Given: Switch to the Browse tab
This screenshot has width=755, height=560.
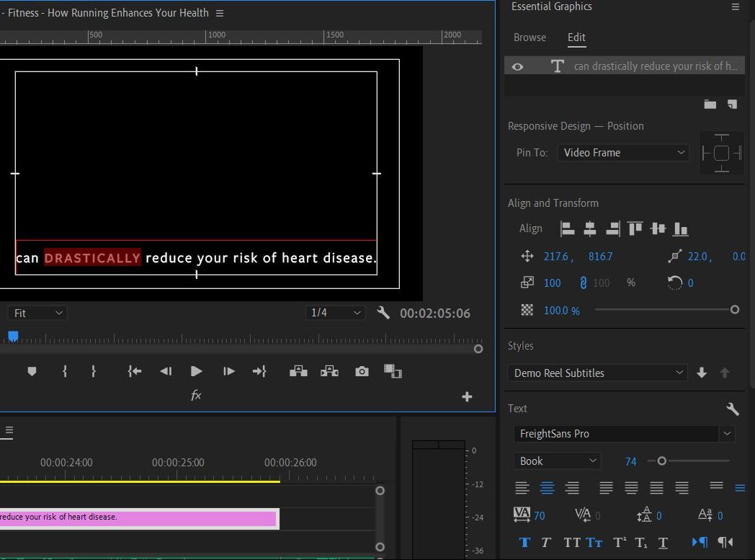Looking at the screenshot, I should click(530, 37).
